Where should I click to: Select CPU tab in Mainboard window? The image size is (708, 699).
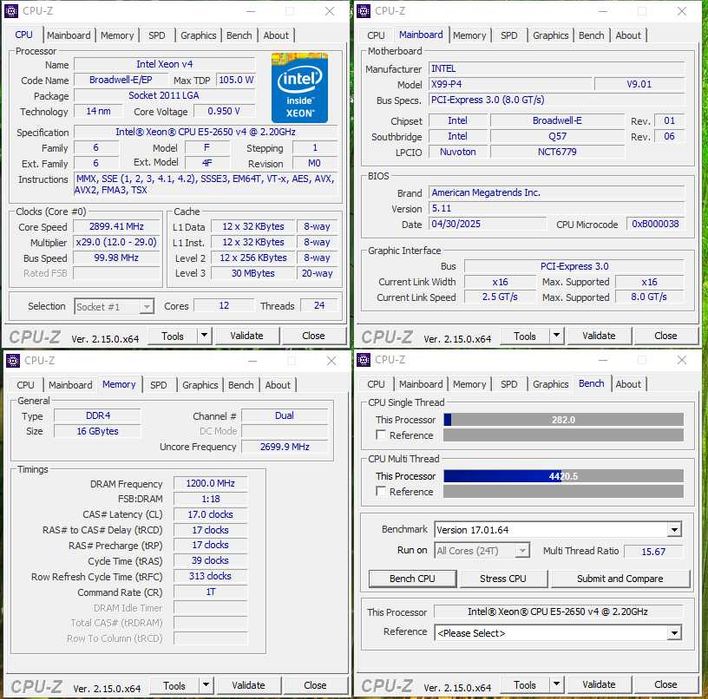(x=376, y=35)
